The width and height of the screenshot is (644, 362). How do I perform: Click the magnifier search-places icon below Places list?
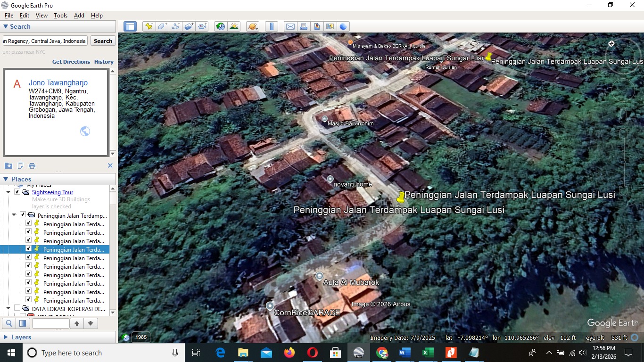pyautogui.click(x=8, y=323)
